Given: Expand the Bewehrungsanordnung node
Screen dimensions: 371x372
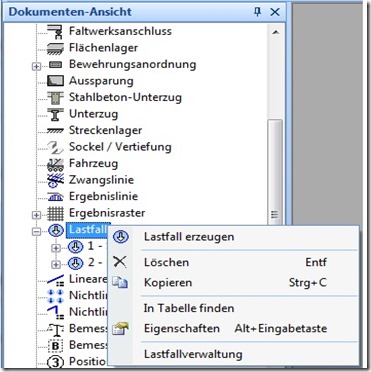Looking at the screenshot, I should coord(36,66).
